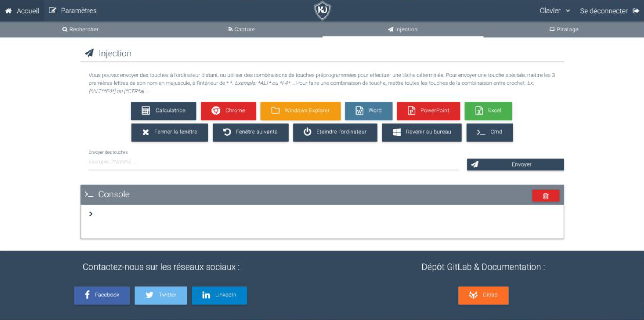Click the KJ shield logo

click(322, 10)
